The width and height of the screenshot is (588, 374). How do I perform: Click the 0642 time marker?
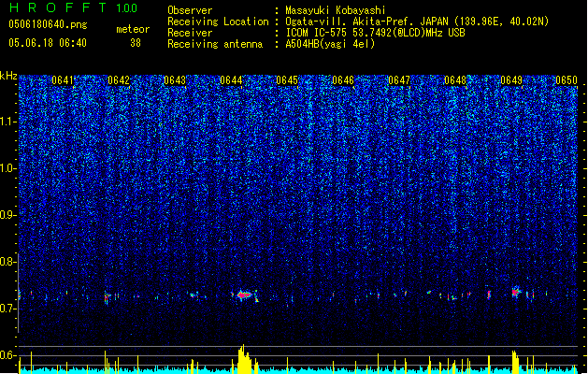coord(119,80)
